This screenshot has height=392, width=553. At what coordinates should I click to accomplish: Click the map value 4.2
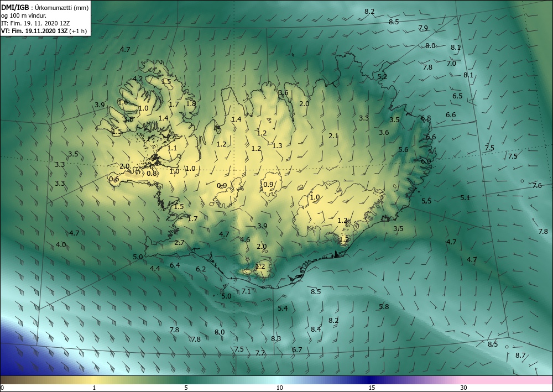tap(138, 79)
